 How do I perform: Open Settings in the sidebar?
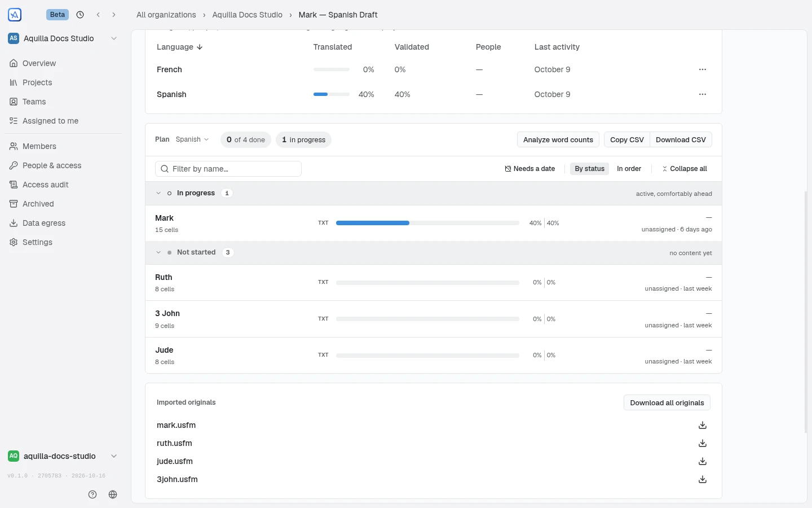coord(63,242)
